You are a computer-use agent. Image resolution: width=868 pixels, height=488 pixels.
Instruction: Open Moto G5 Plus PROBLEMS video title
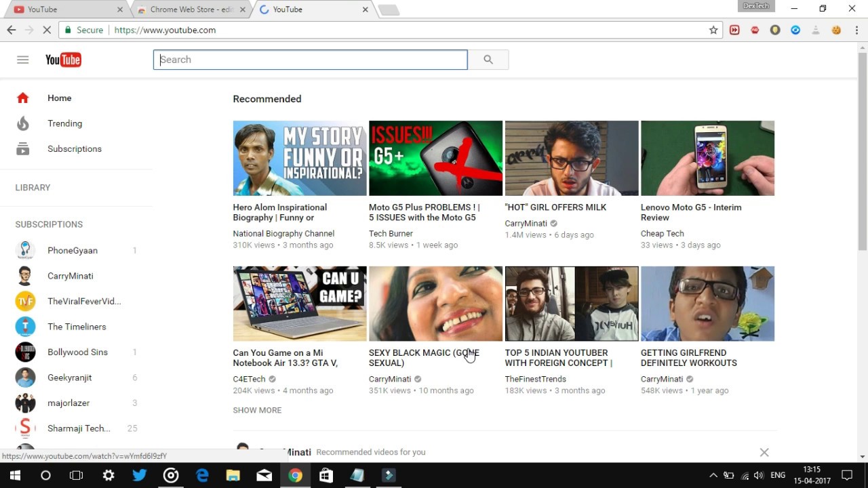point(425,212)
